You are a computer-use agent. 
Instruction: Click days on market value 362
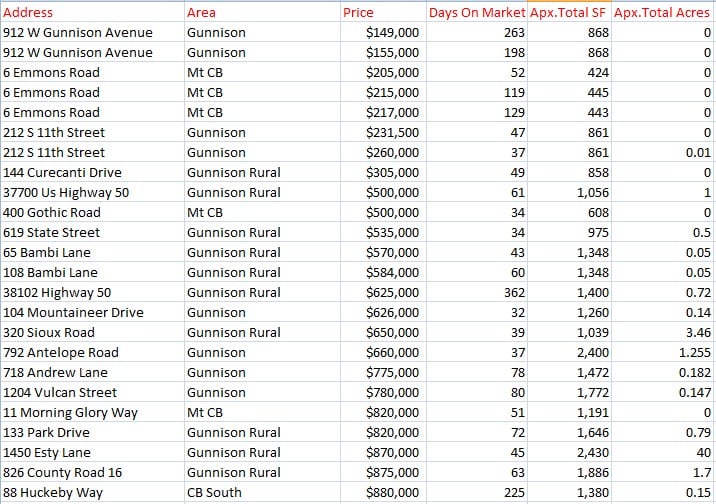477,293
